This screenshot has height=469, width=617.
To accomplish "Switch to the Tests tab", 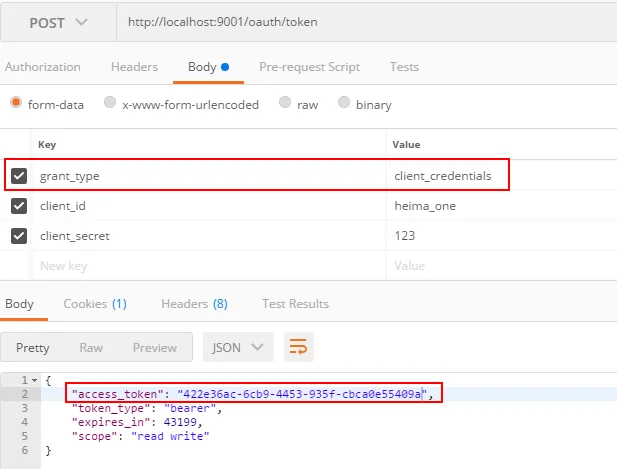I will (404, 67).
